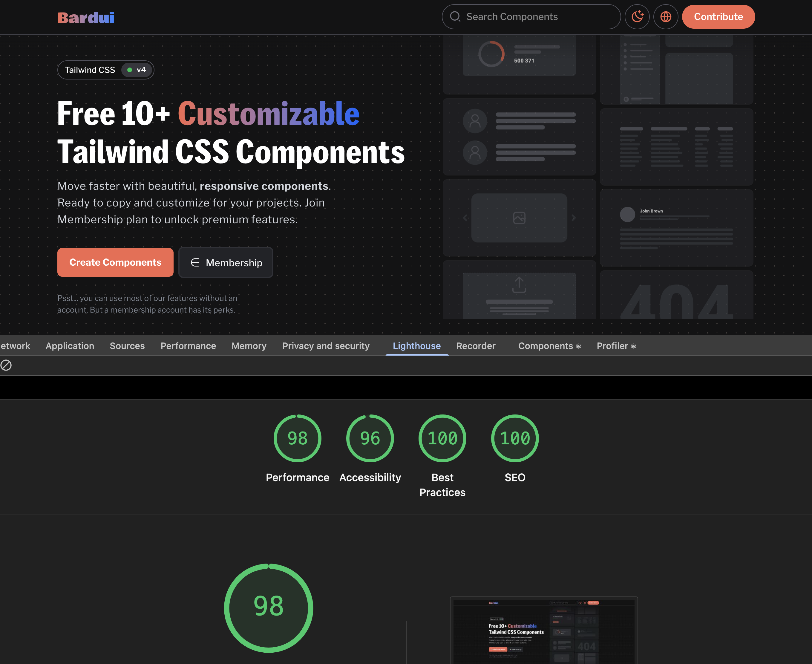Image resolution: width=812 pixels, height=664 pixels.
Task: Click the search magnifier icon
Action: [456, 17]
